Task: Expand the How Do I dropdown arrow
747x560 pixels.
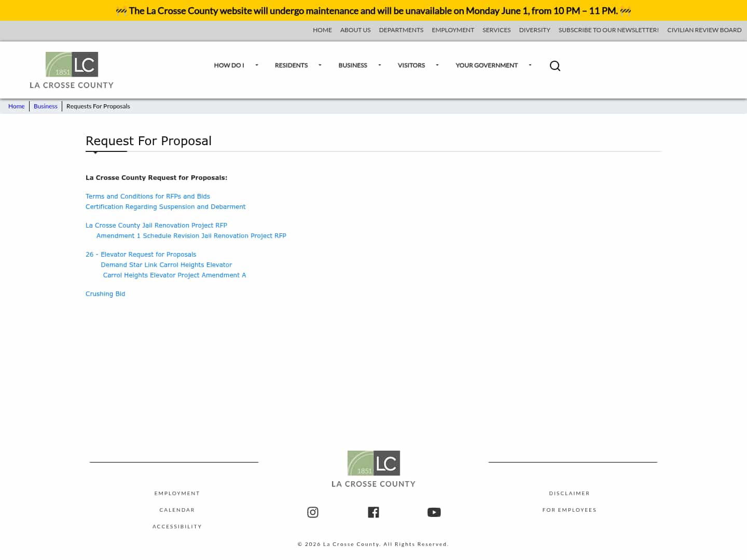Action: click(x=257, y=65)
